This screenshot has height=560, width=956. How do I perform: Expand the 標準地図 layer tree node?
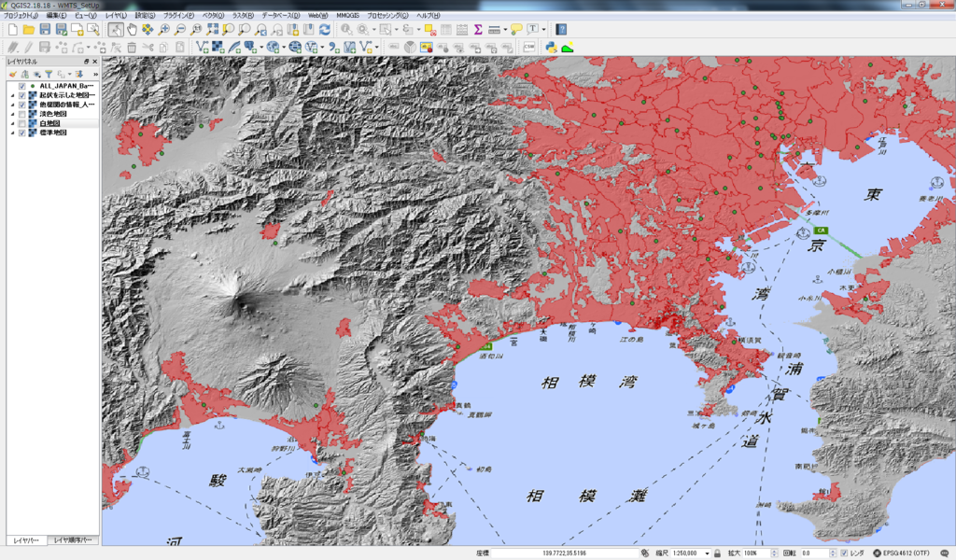point(13,133)
